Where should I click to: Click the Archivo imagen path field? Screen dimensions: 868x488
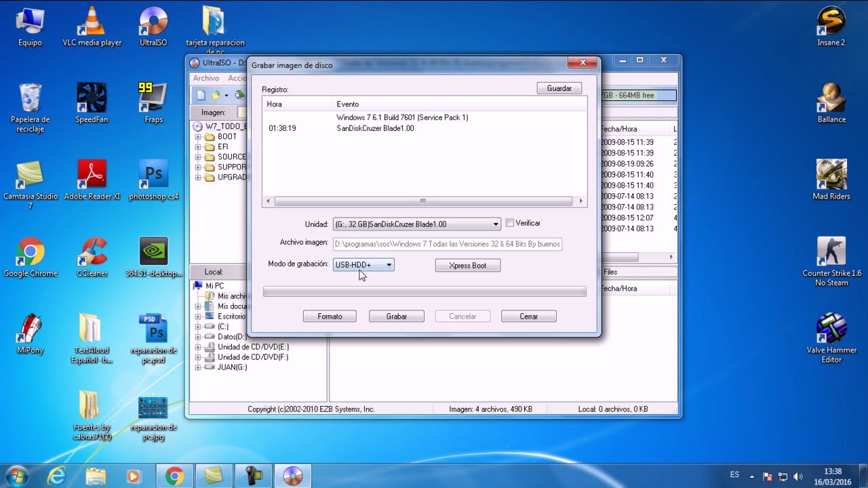click(x=448, y=244)
